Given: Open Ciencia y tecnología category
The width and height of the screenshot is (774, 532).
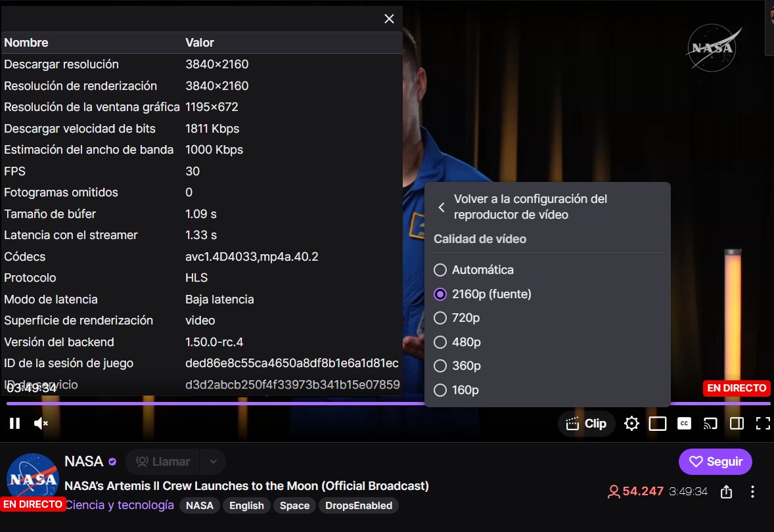Looking at the screenshot, I should (x=120, y=505).
